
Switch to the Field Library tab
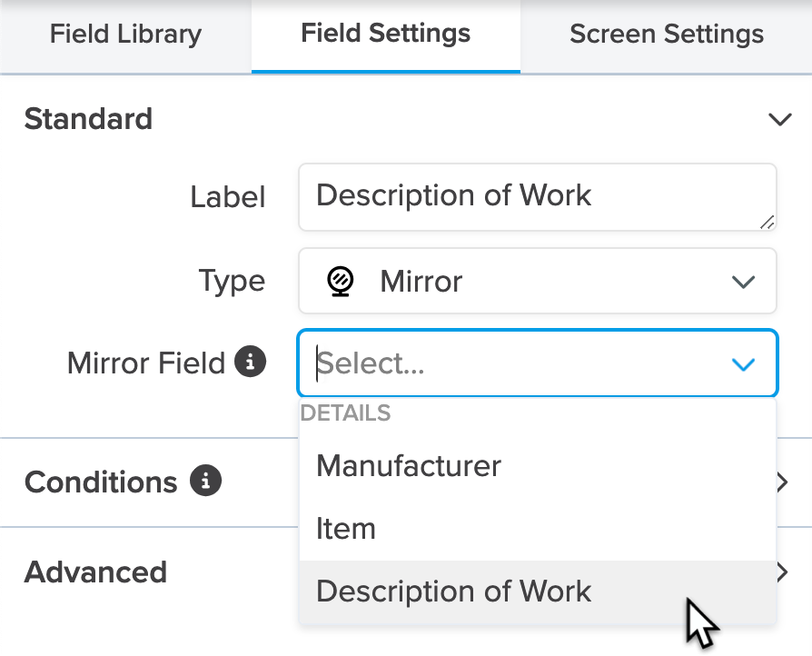tap(126, 35)
